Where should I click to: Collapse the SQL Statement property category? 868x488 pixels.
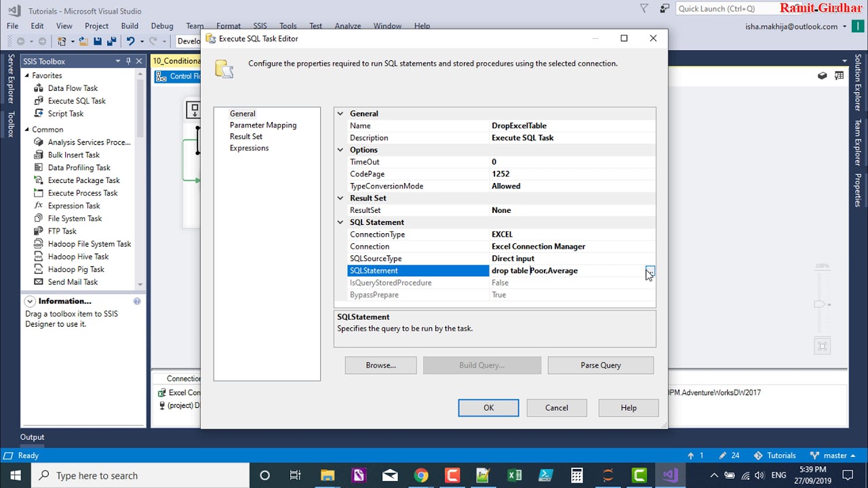click(340, 222)
